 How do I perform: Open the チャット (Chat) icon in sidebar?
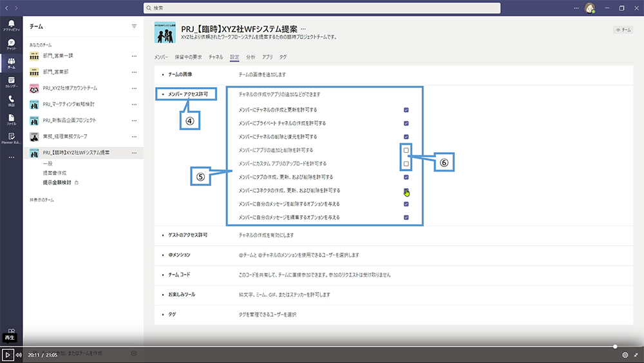(x=11, y=44)
